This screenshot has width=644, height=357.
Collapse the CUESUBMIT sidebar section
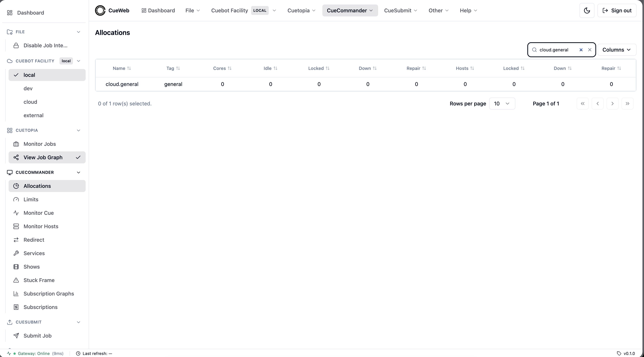coord(79,322)
